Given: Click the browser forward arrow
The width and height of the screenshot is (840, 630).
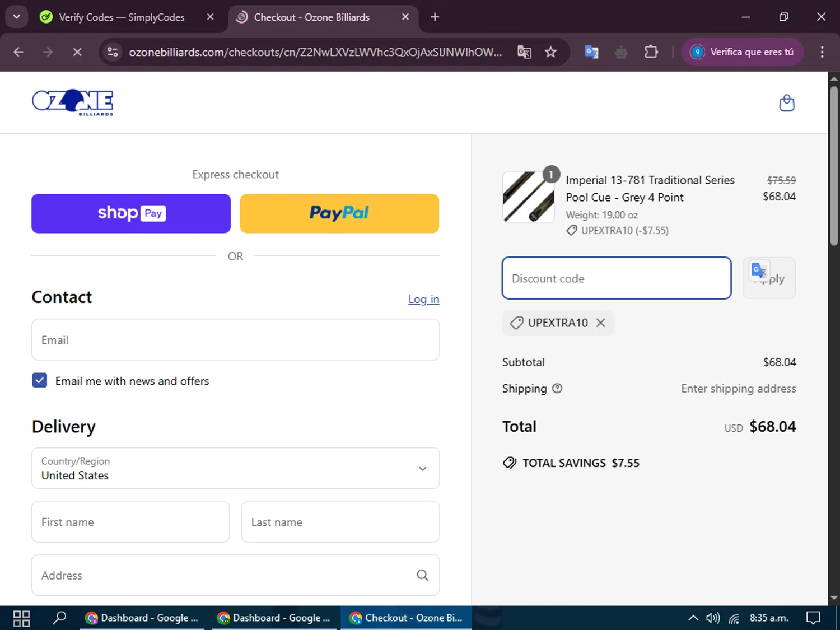Looking at the screenshot, I should click(x=48, y=52).
